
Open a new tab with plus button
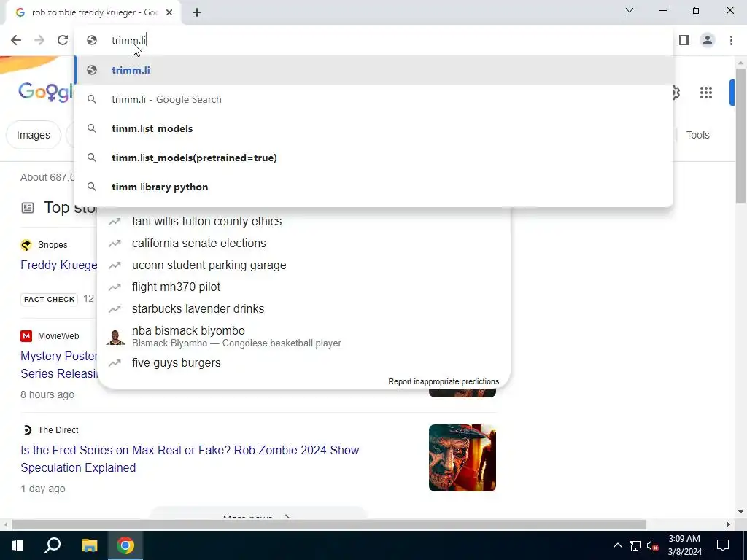[x=197, y=12]
